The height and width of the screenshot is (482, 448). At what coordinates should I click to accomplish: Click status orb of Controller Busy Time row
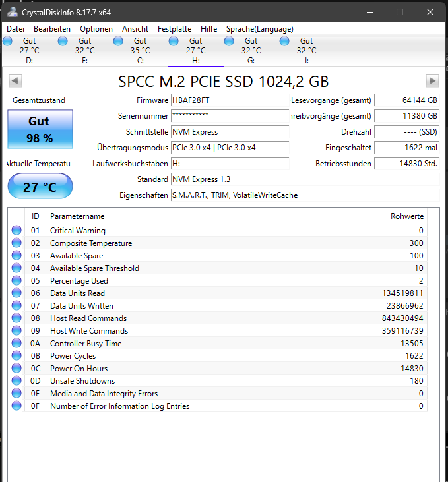pos(16,343)
